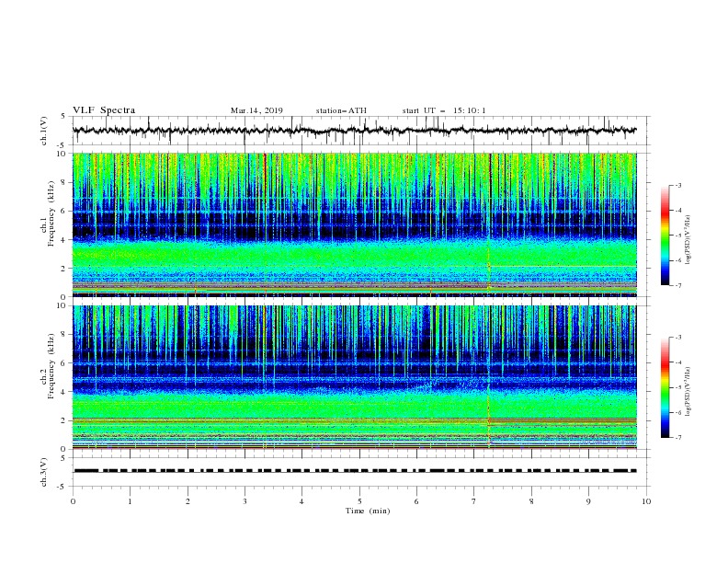Click the date text "Mar.14, 2019"
Viewport: 728px width, 563px height.
click(x=256, y=110)
